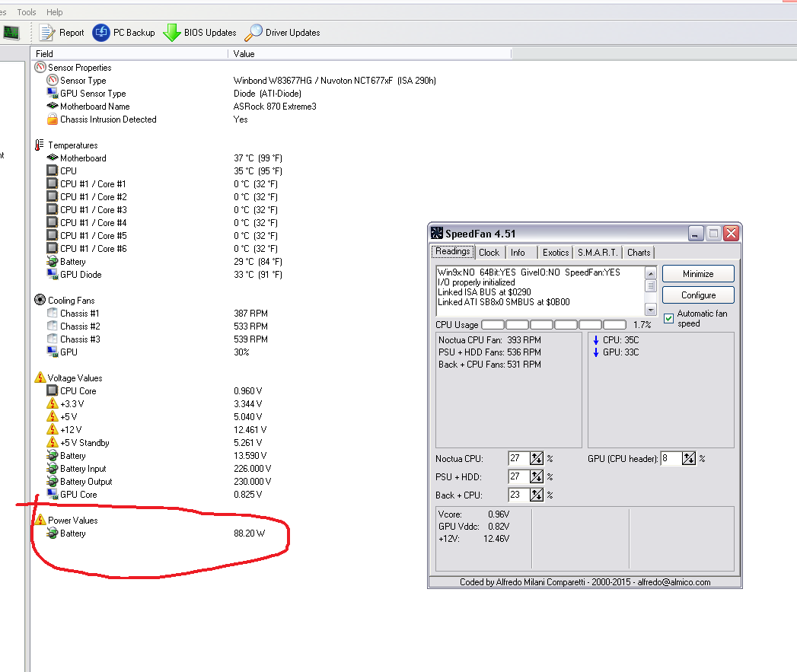Image resolution: width=797 pixels, height=672 pixels.
Task: Click the SpeedFan title bar icon
Action: coord(437,234)
